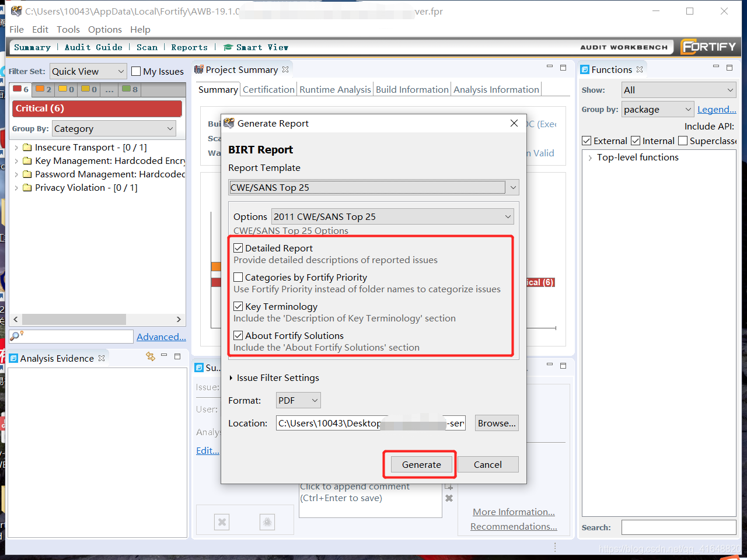Switch to the Certification tab
The height and width of the screenshot is (560, 747).
point(268,89)
